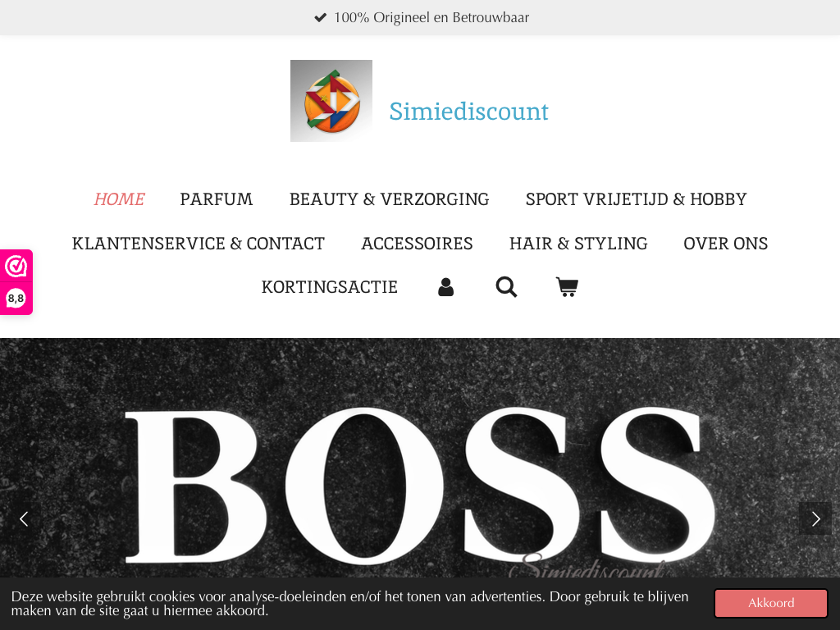This screenshot has width=840, height=630.
Task: Click the Simiediscount logo image
Action: point(331,101)
